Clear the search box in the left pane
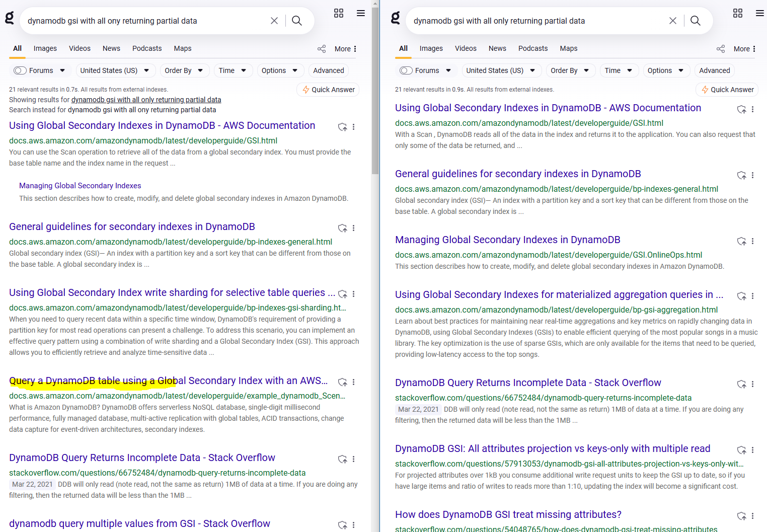This screenshot has height=532, width=767. click(x=274, y=21)
